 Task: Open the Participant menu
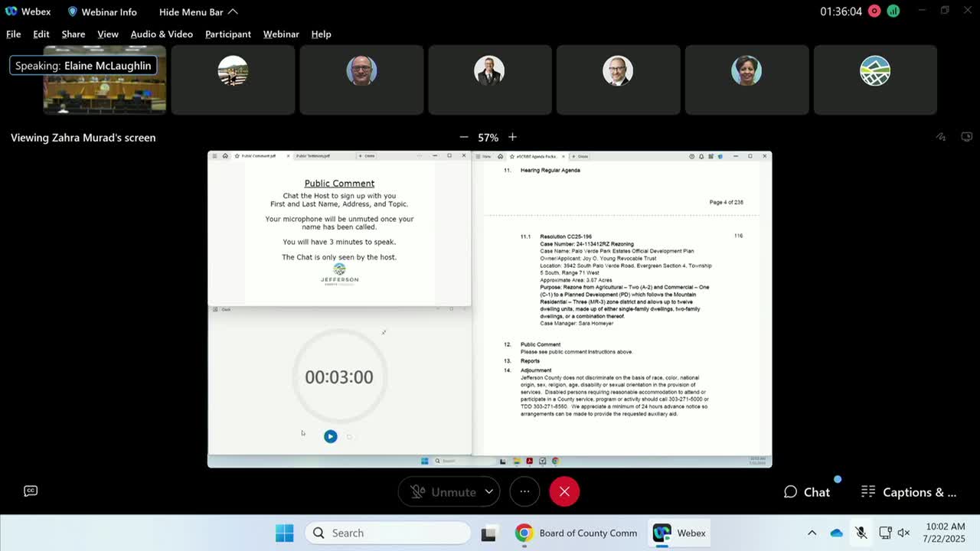coord(227,34)
